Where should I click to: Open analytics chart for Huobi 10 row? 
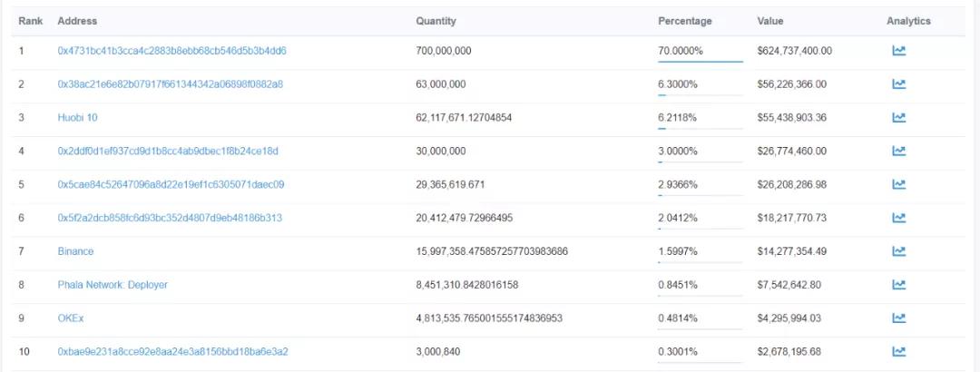click(898, 118)
